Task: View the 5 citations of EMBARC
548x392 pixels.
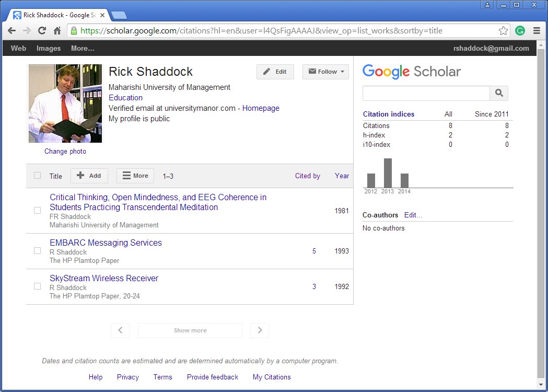Action: point(314,251)
